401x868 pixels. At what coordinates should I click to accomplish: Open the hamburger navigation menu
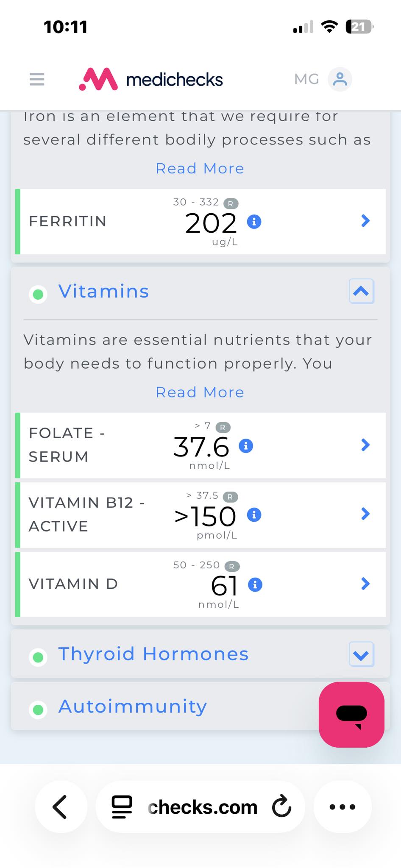click(37, 79)
